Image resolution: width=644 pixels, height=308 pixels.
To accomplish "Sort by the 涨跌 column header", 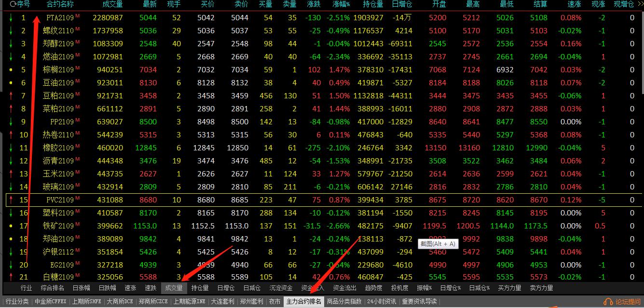I will pos(314,4).
